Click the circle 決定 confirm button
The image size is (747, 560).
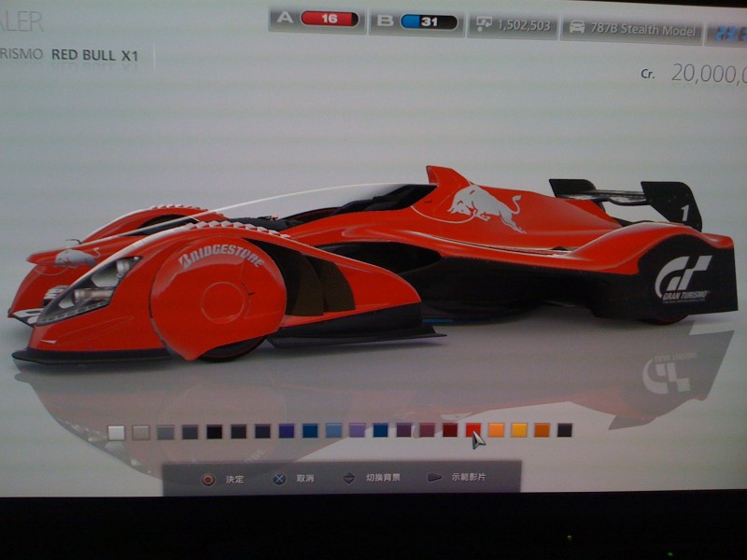coord(222,479)
